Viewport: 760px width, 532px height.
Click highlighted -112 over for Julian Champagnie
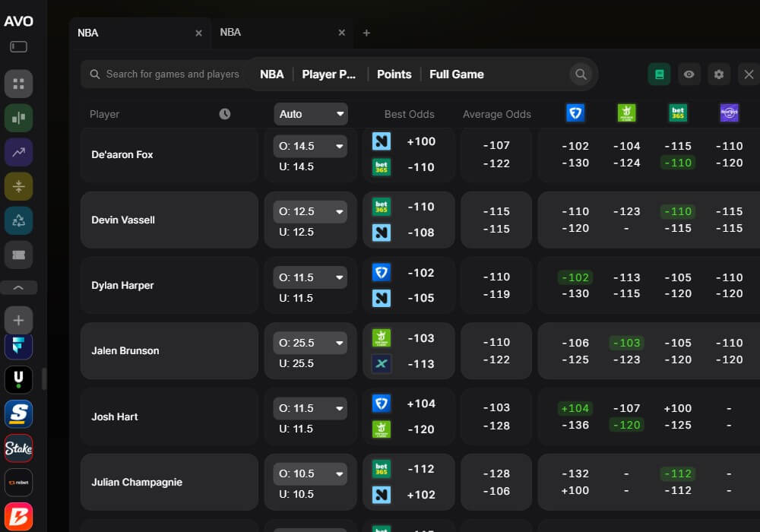678,473
